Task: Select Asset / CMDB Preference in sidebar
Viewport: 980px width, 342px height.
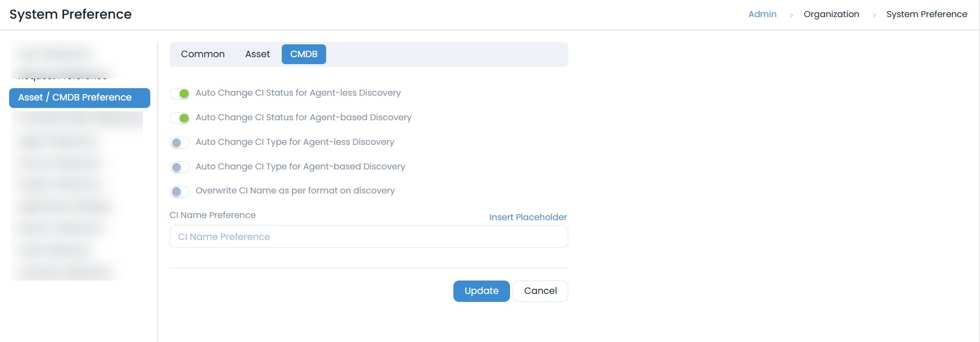Action: pos(80,98)
